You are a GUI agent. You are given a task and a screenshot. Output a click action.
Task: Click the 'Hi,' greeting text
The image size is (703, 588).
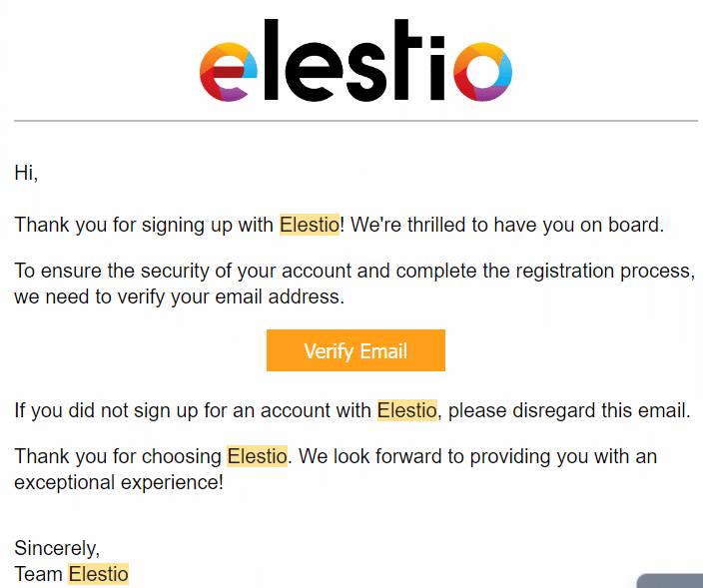tap(26, 173)
